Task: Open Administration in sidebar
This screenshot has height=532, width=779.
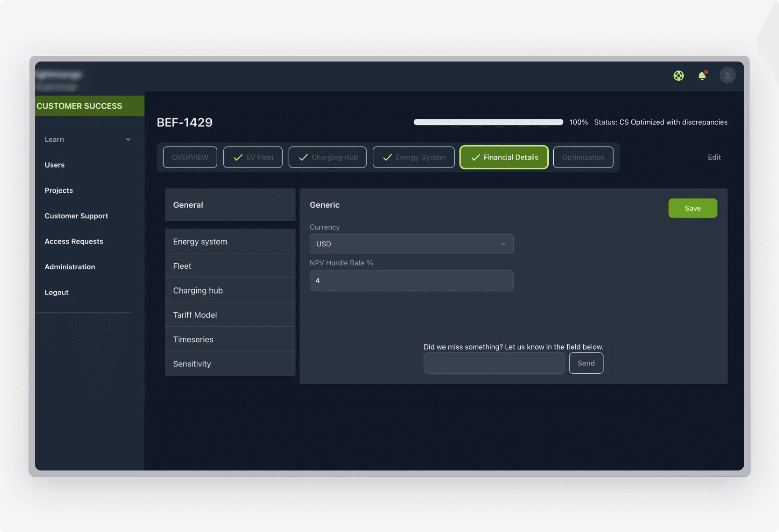Action: (70, 267)
